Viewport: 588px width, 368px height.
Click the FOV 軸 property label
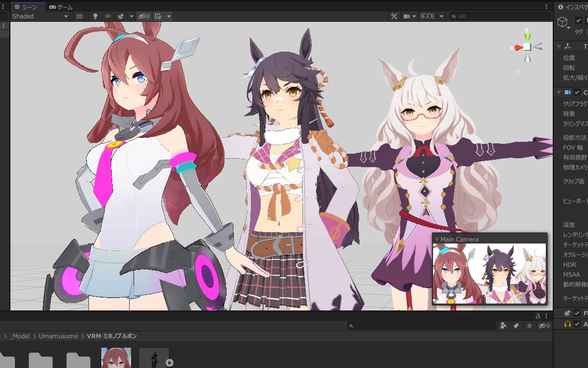coord(573,147)
